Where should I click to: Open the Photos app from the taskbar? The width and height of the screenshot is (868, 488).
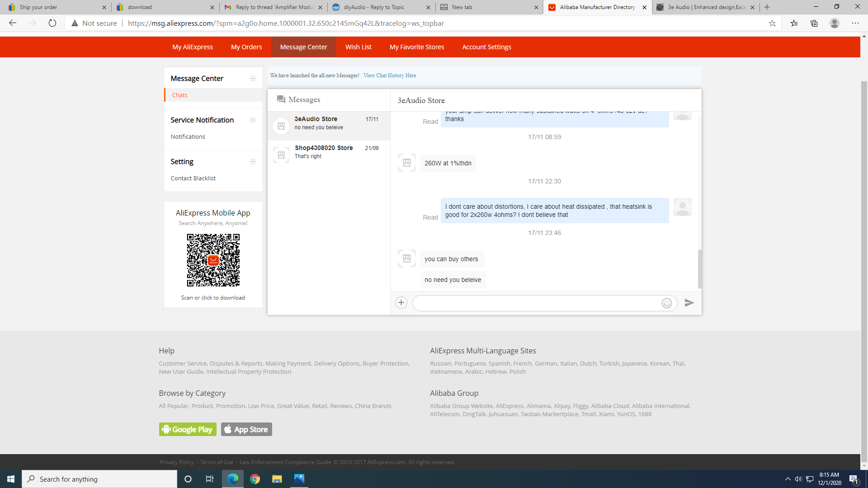click(299, 479)
